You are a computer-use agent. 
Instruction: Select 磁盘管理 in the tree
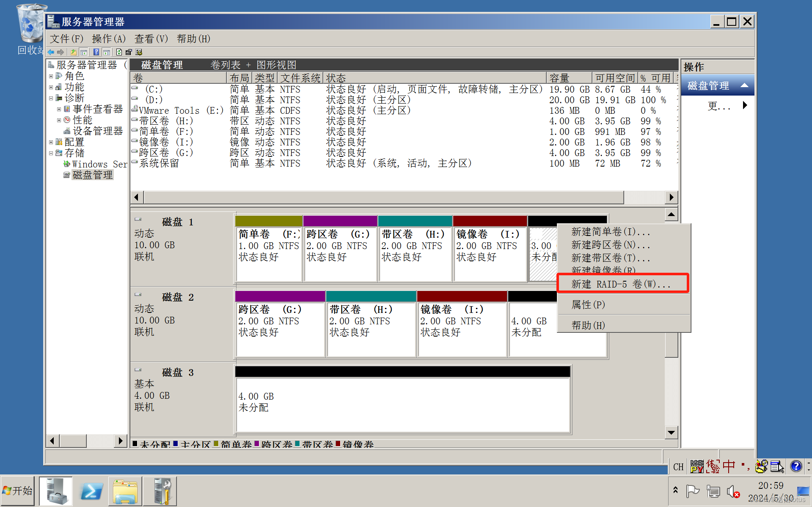(x=93, y=175)
